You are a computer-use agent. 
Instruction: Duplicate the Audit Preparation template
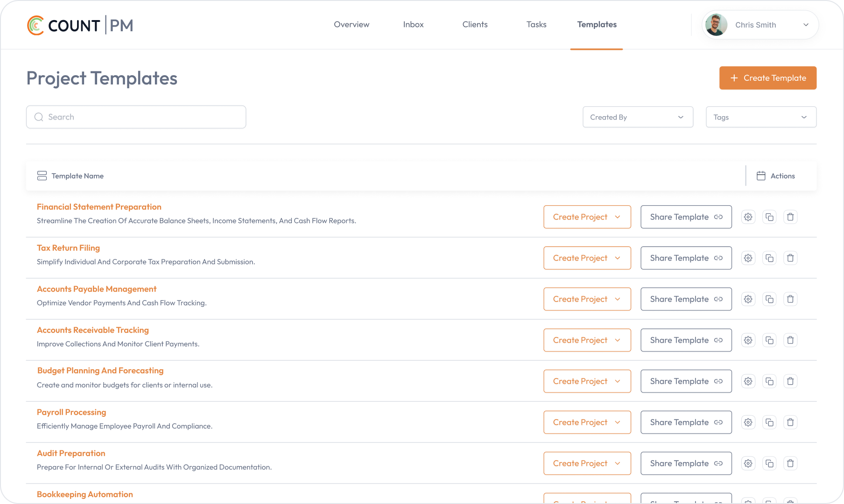pyautogui.click(x=769, y=463)
